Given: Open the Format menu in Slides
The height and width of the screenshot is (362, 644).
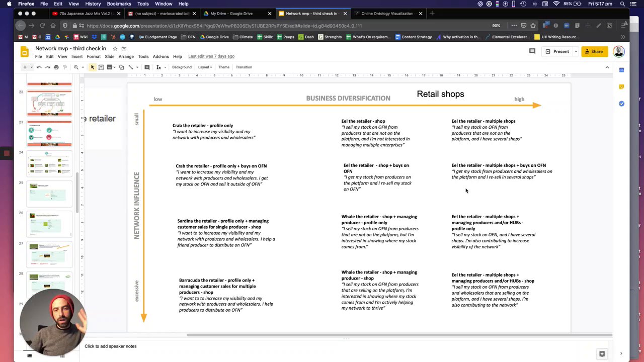Looking at the screenshot, I should point(94,56).
